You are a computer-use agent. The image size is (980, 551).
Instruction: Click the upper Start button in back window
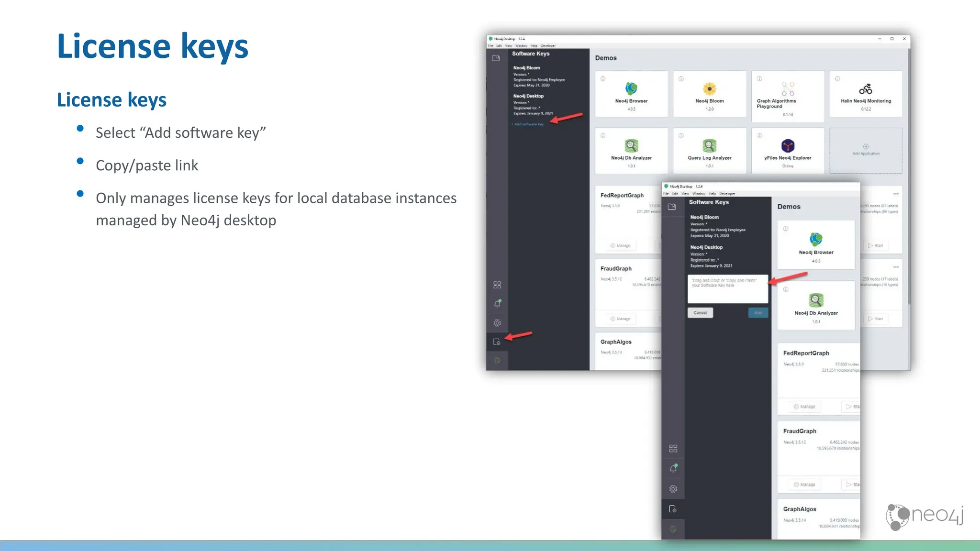tap(876, 246)
